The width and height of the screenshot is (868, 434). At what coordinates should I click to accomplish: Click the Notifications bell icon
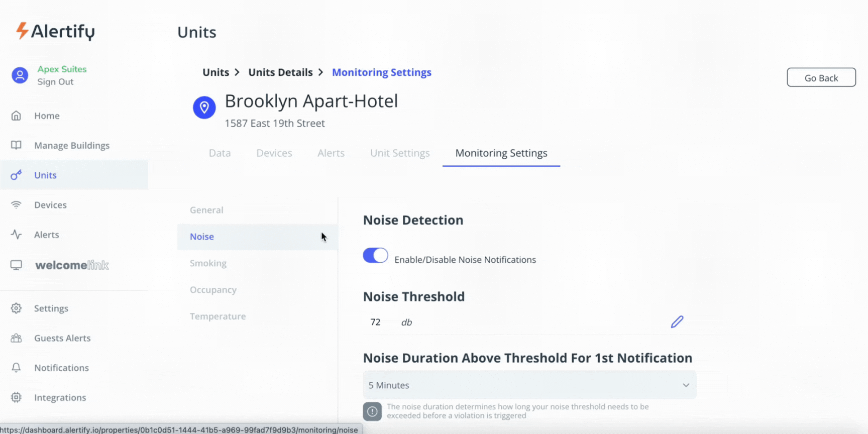tap(16, 368)
